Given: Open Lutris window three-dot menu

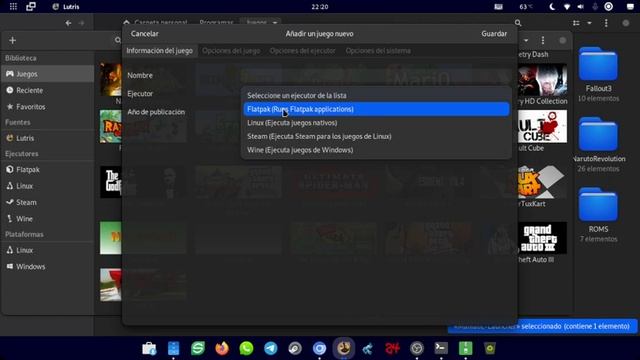Looking at the screenshot, I should click(543, 40).
